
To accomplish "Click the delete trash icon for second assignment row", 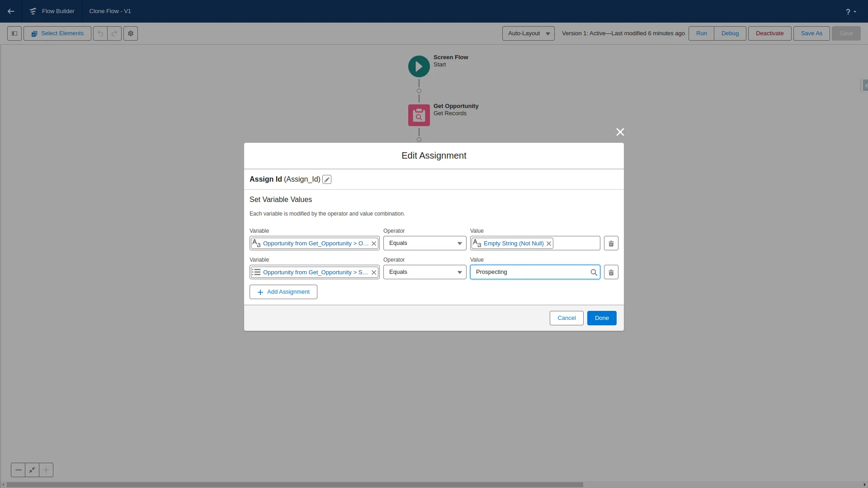I will (611, 272).
